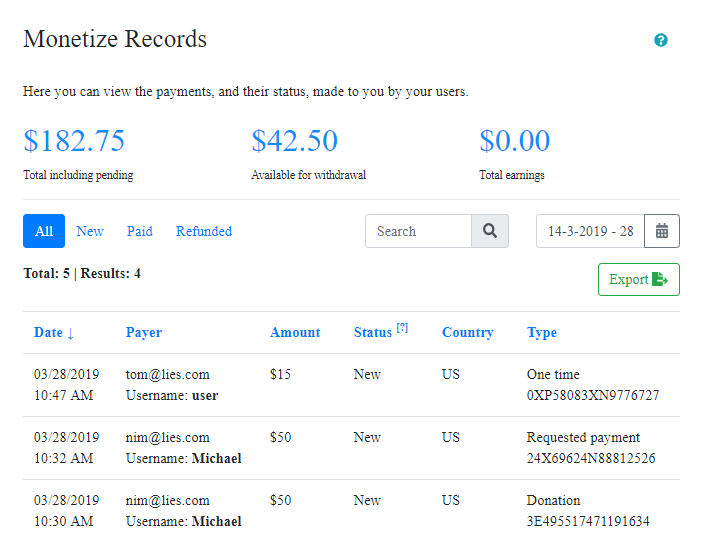Open the calendar date picker icon
The image size is (717, 537).
[x=662, y=231]
